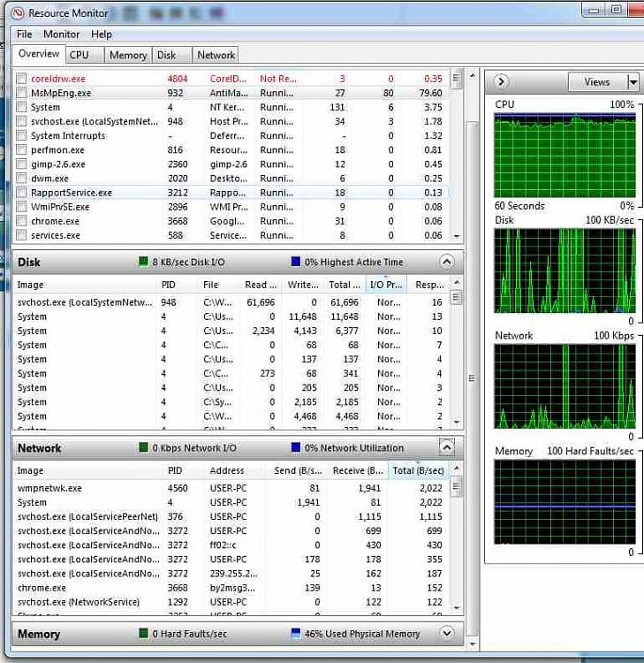
Task: Open the File menu
Action: pos(24,34)
